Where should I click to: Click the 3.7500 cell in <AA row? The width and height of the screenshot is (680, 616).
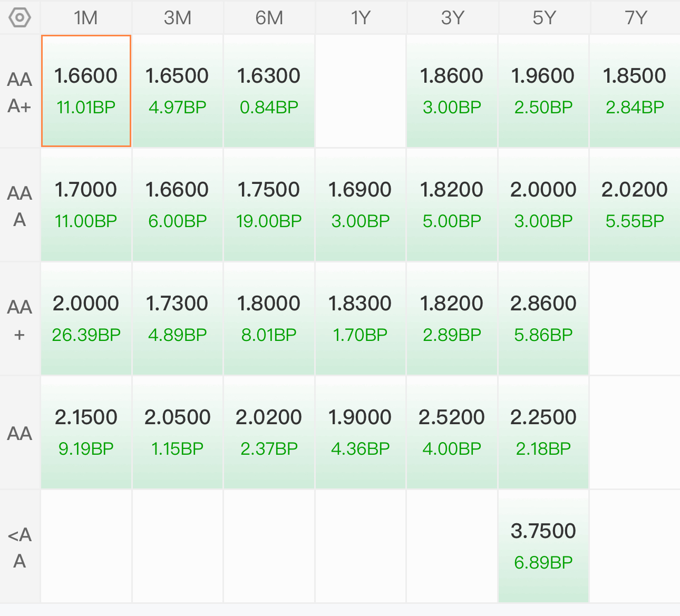[543, 546]
